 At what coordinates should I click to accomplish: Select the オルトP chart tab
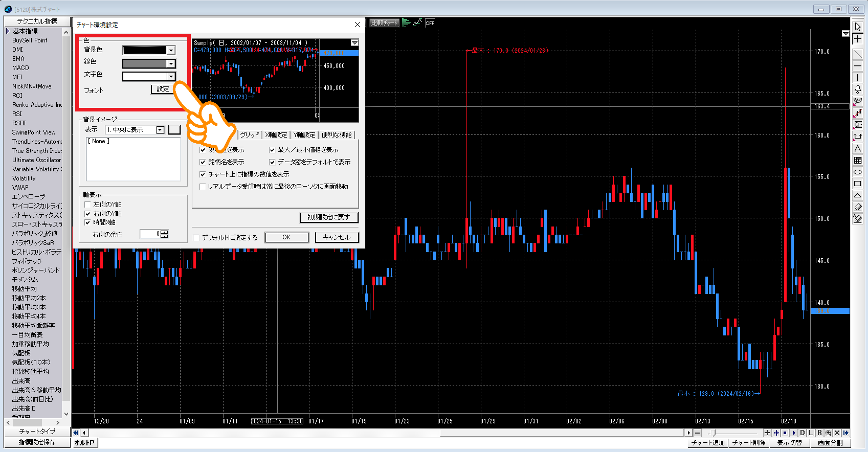coord(84,443)
